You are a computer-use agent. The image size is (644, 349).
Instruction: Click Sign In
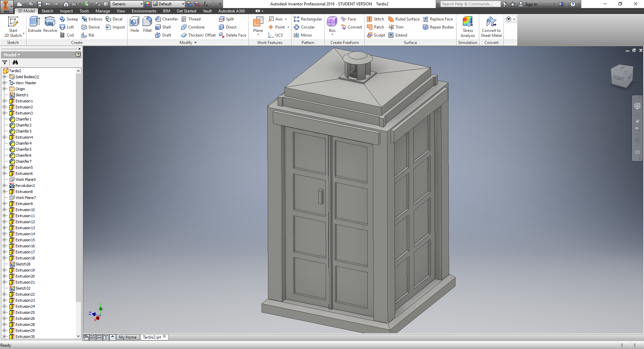coord(528,4)
